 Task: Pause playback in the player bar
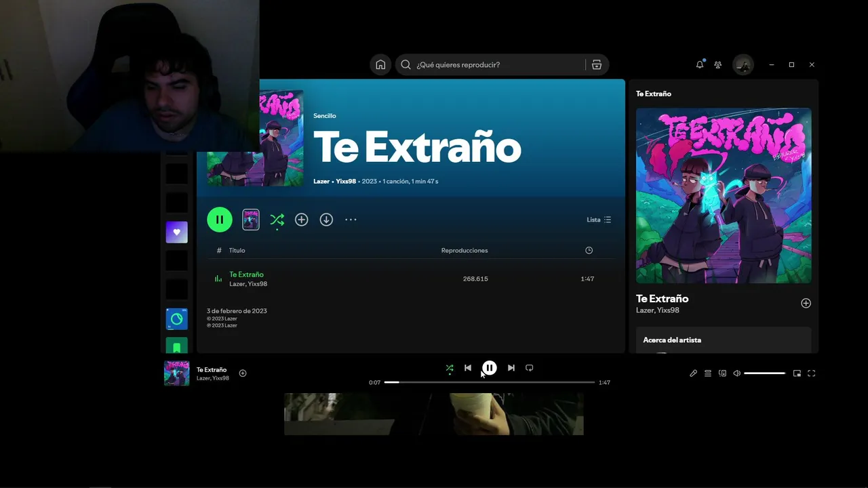pyautogui.click(x=489, y=368)
